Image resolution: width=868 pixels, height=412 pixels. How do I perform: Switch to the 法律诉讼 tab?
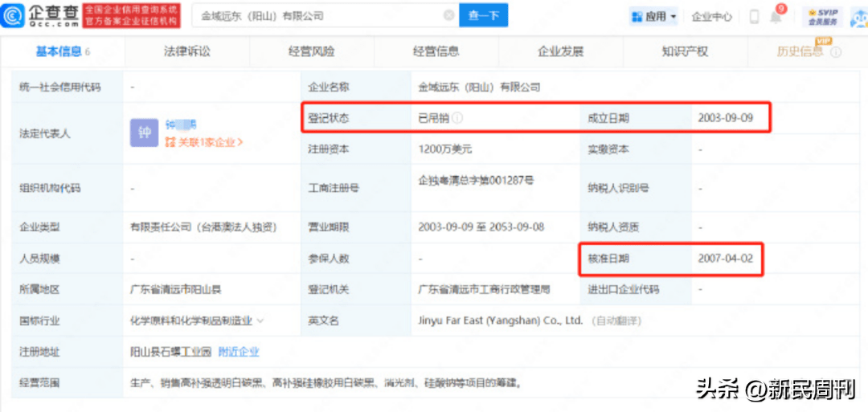(x=187, y=52)
